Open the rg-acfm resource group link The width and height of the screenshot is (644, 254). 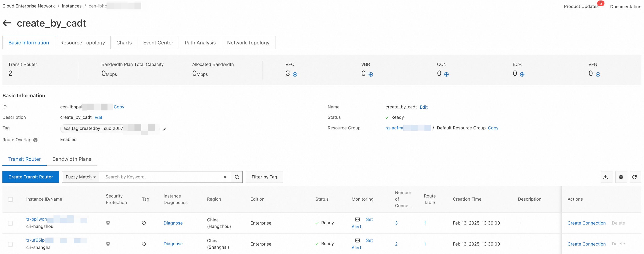[408, 128]
